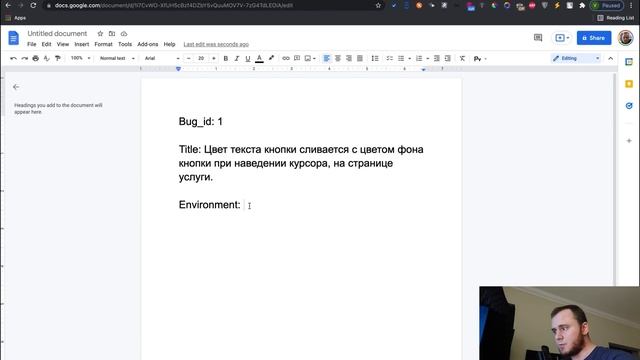Toggle underline formatting
Viewport: 640px width, 360px height.
click(247, 58)
